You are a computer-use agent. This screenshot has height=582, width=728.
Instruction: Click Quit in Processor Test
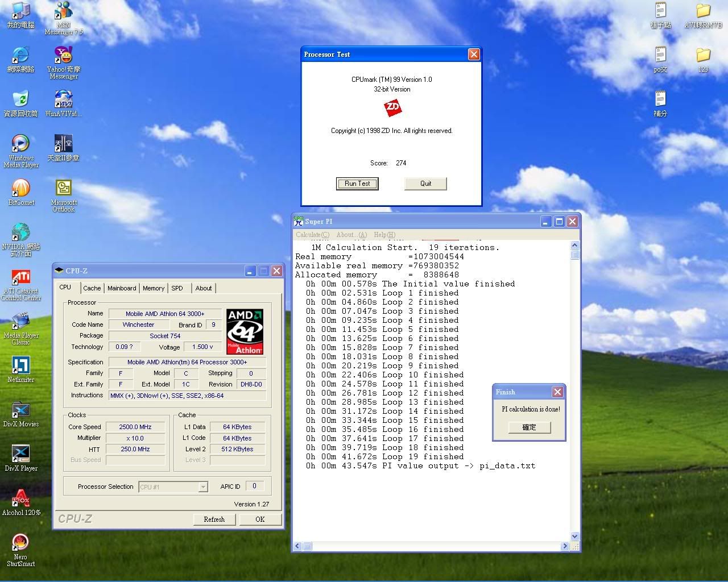(425, 184)
